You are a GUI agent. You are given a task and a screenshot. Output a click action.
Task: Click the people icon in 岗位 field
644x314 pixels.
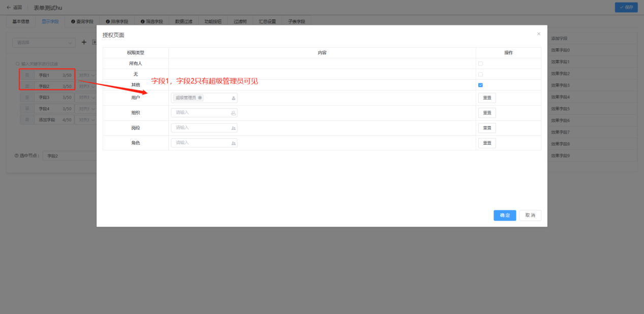coord(233,128)
